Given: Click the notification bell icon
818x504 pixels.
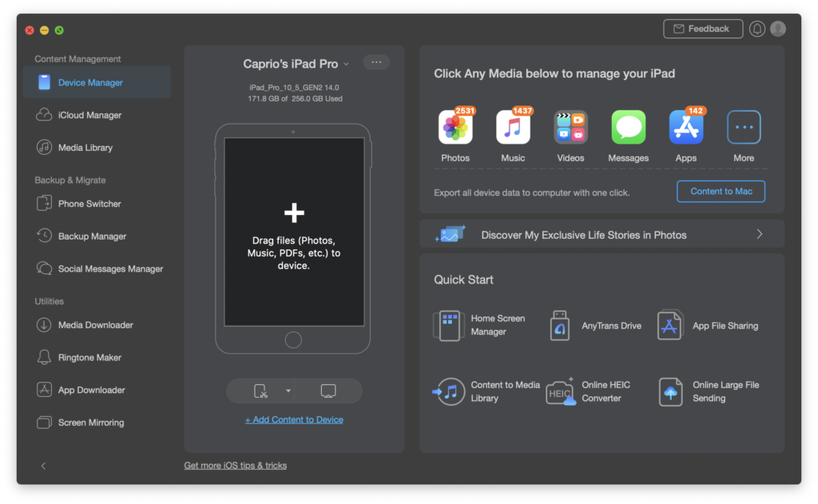Looking at the screenshot, I should (x=757, y=29).
